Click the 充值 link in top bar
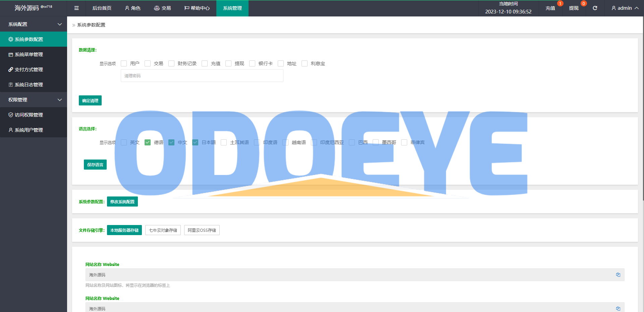 click(550, 8)
